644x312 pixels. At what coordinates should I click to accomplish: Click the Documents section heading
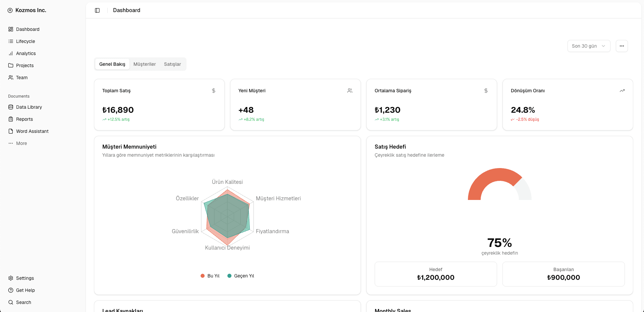click(19, 96)
